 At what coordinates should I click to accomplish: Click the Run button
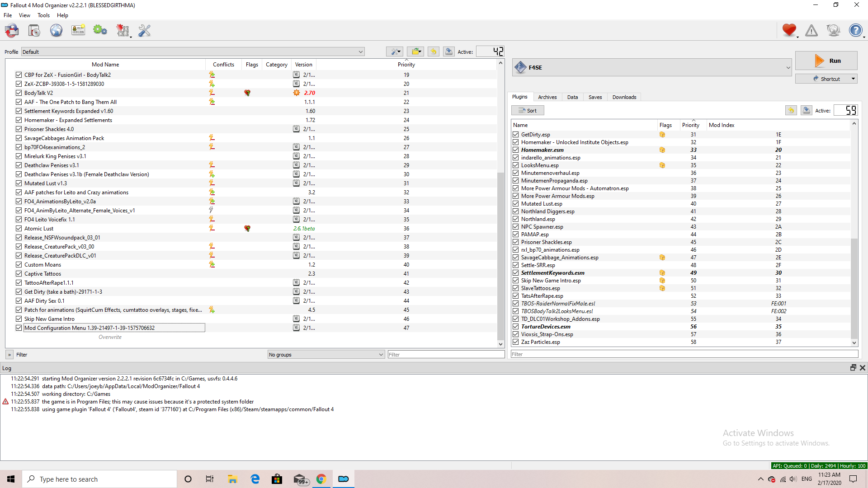(826, 61)
